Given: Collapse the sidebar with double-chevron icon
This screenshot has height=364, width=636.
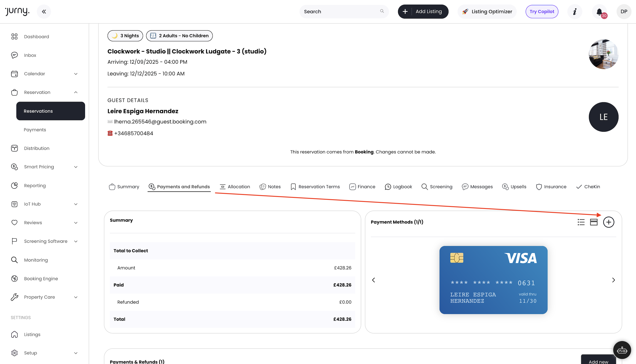Looking at the screenshot, I should click(44, 12).
